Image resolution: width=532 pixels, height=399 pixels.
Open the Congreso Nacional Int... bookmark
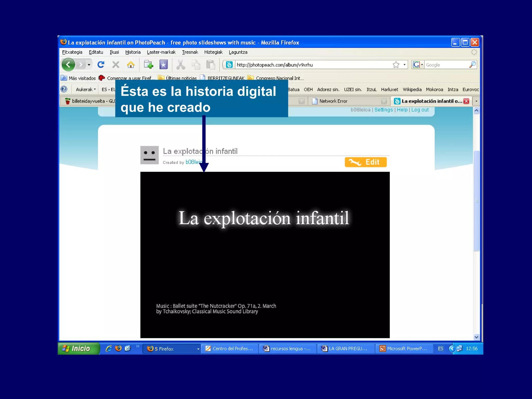[276, 78]
